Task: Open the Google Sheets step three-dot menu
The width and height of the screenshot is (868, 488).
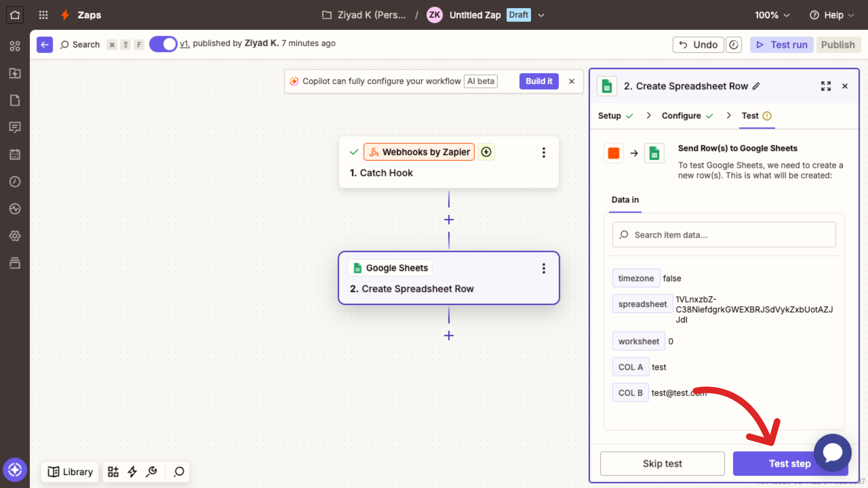Action: pyautogui.click(x=543, y=268)
